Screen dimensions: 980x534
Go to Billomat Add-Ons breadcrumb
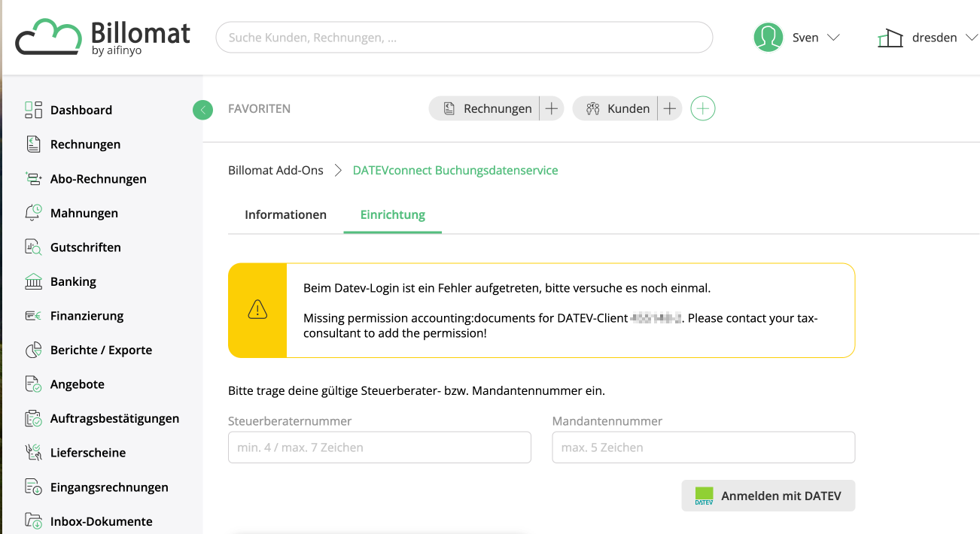click(275, 170)
